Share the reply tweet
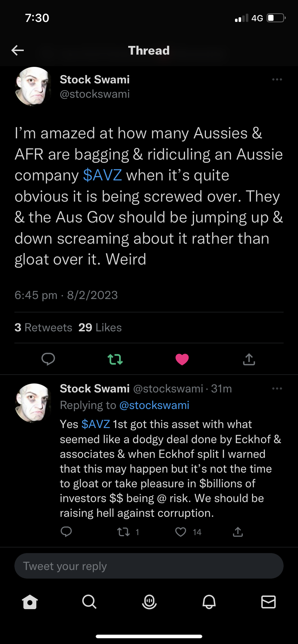The image size is (298, 644). pyautogui.click(x=238, y=532)
